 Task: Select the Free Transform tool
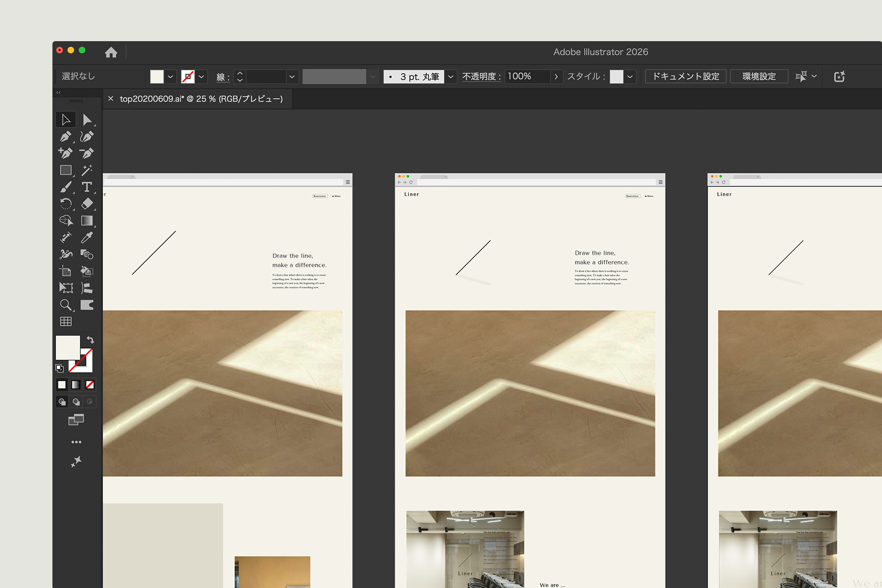(x=66, y=288)
